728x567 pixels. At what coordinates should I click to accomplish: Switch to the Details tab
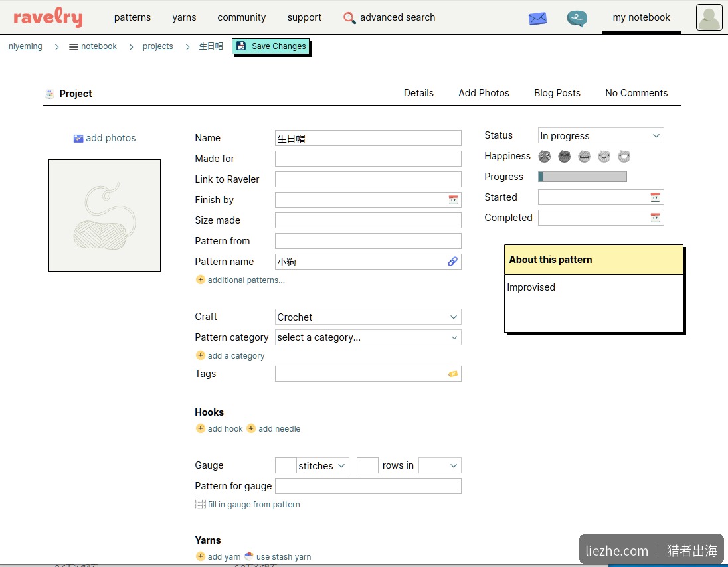(418, 93)
